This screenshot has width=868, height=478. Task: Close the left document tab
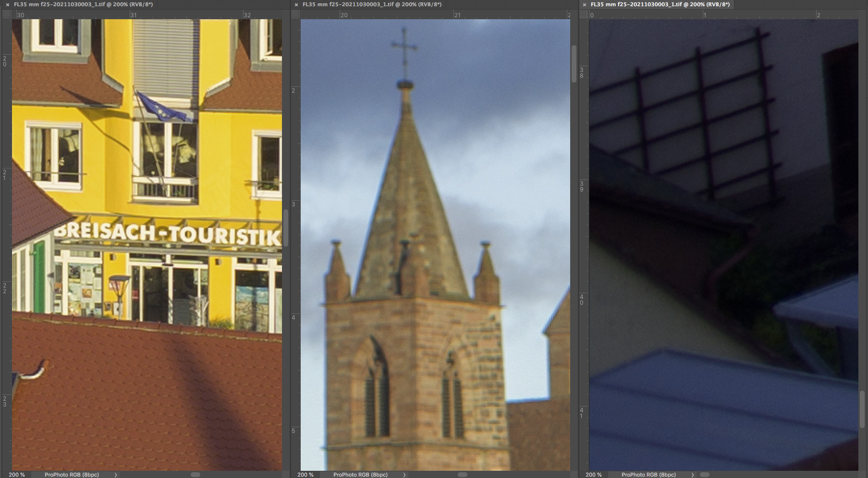click(7, 4)
